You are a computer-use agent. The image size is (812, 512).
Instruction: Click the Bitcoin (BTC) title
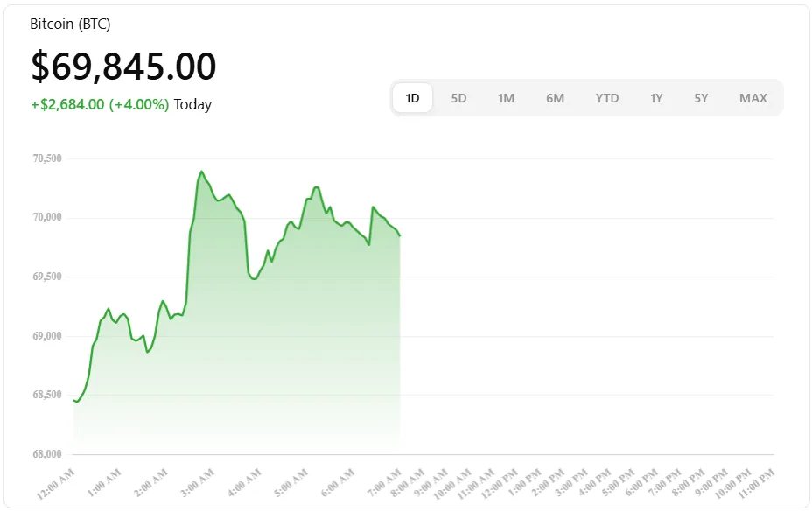(x=70, y=24)
